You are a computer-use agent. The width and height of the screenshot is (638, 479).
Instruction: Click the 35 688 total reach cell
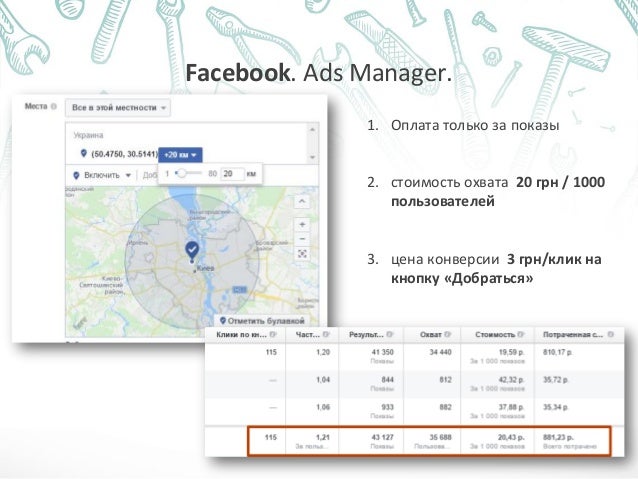pos(432,441)
